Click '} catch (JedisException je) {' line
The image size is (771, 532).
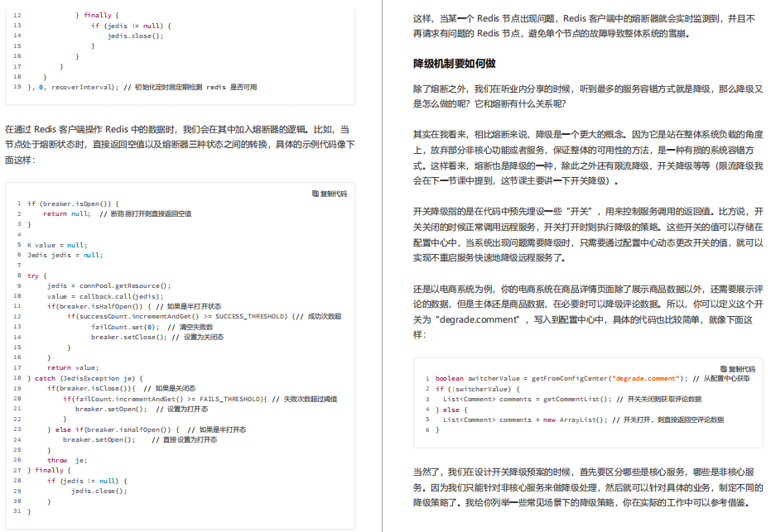coord(85,378)
